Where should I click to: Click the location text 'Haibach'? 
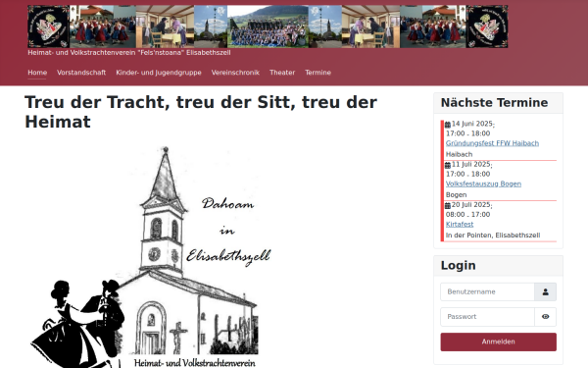click(x=459, y=154)
